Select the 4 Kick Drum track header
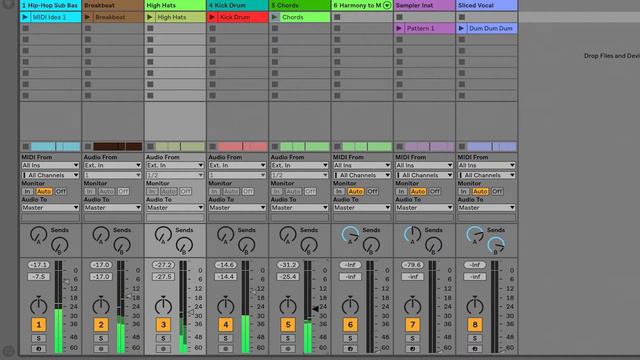Image resolution: width=640 pixels, height=360 pixels. click(237, 5)
